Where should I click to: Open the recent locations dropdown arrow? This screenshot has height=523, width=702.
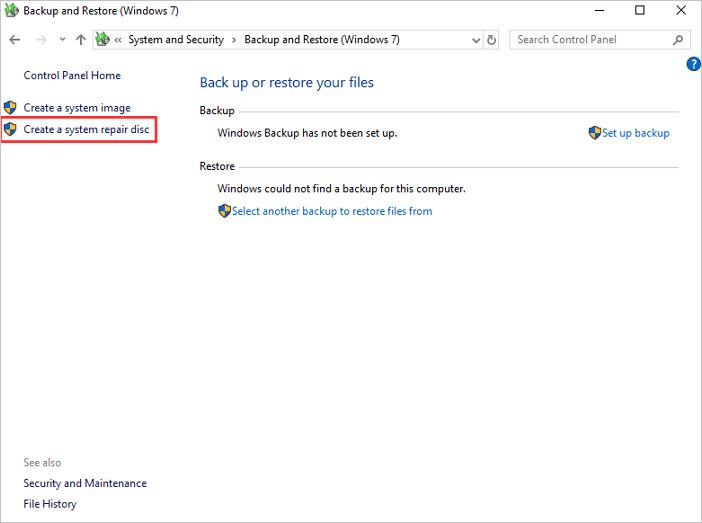pos(62,40)
